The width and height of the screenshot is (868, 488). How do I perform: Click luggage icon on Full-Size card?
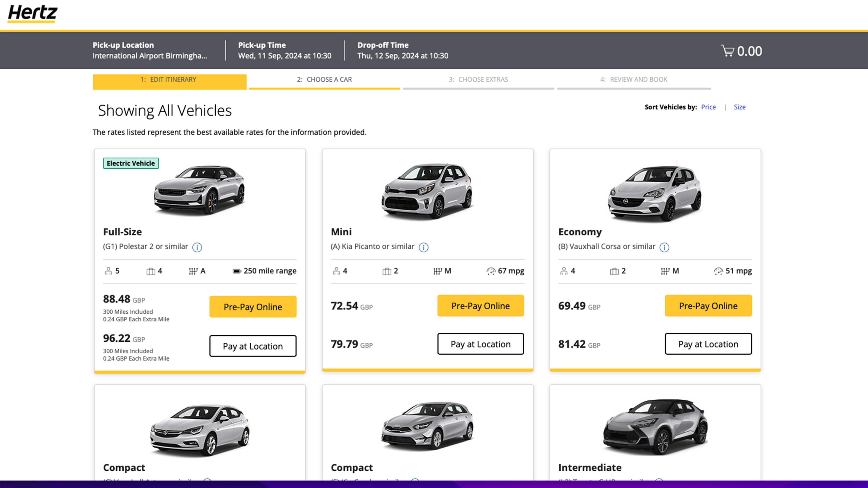click(x=151, y=271)
